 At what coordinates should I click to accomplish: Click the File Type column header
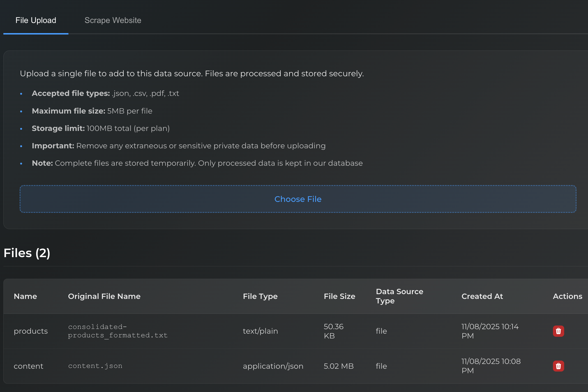coord(260,296)
